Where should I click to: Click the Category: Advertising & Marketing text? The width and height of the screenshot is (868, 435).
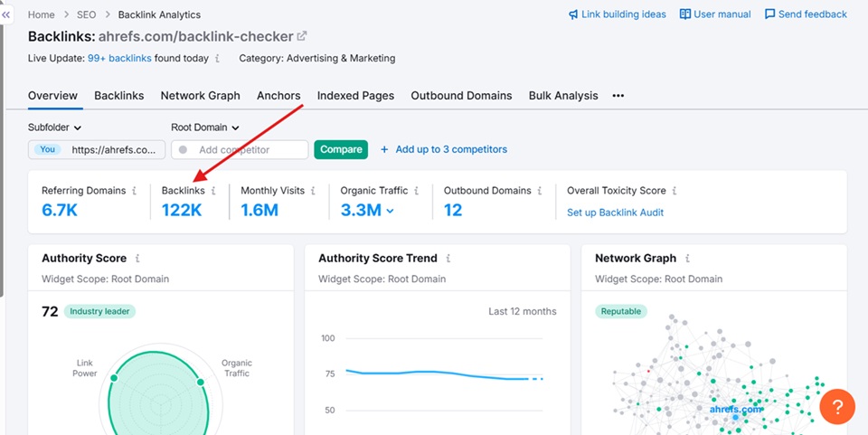(x=317, y=58)
